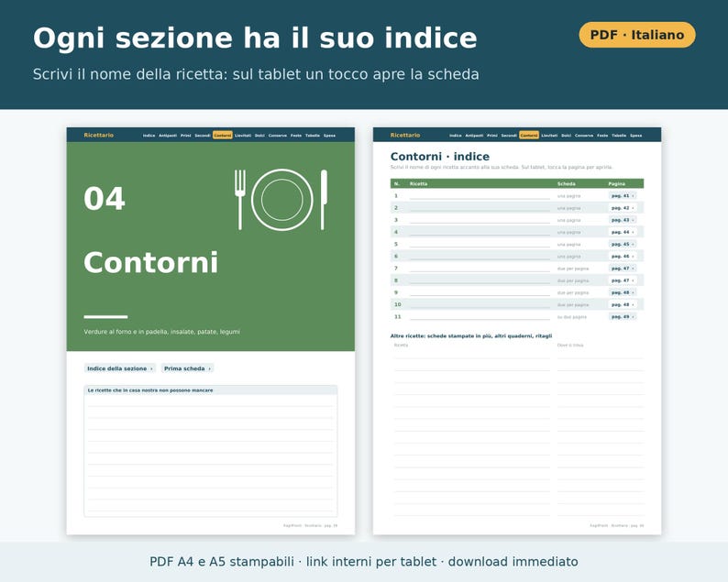This screenshot has width=728, height=582.
Task: Open pag. 41 link in row 1
Action: 623,196
